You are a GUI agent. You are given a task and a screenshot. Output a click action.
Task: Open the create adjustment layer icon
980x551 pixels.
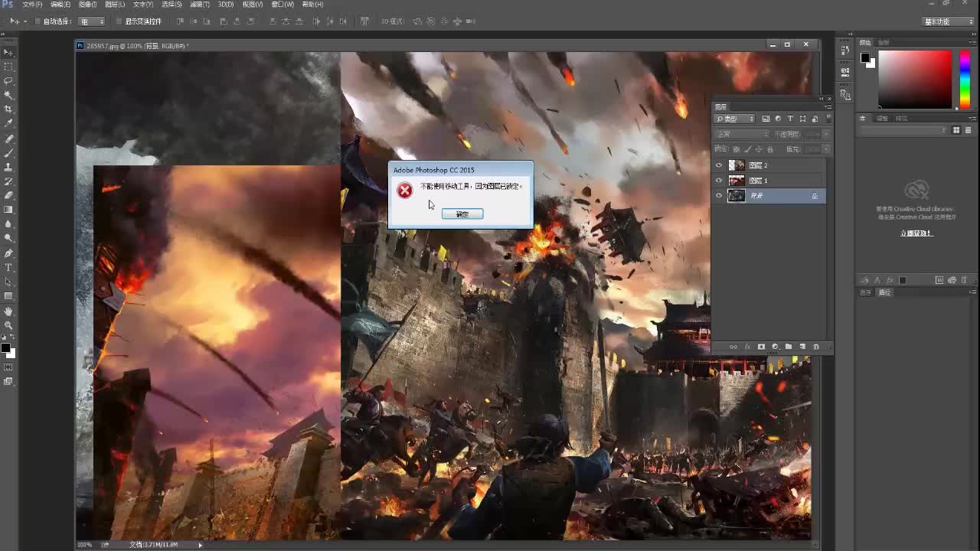pos(776,347)
